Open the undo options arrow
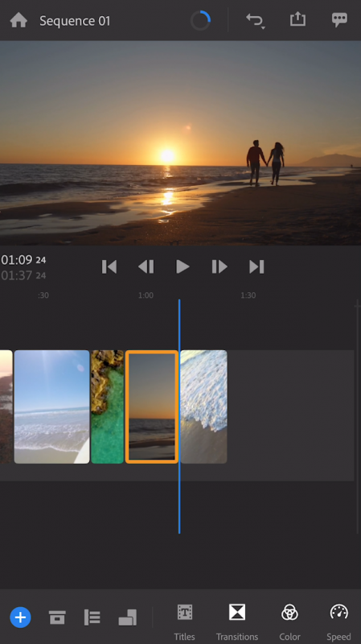Screen dimensions: 361x644 (263, 27)
